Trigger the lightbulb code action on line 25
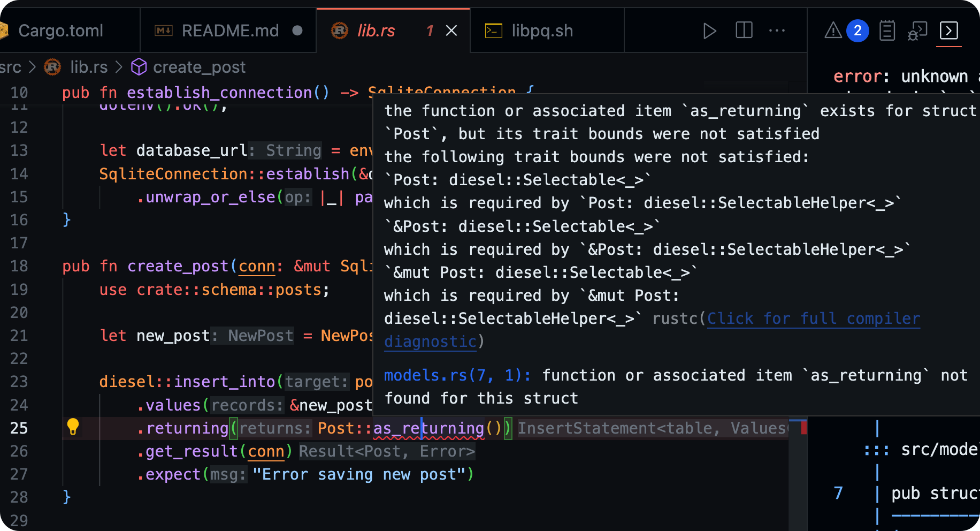This screenshot has width=980, height=531. (73, 427)
